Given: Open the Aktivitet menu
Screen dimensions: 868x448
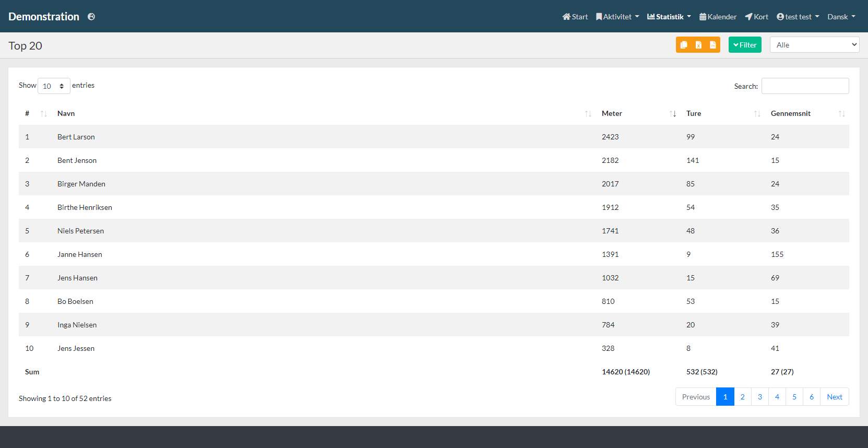Looking at the screenshot, I should [x=618, y=17].
